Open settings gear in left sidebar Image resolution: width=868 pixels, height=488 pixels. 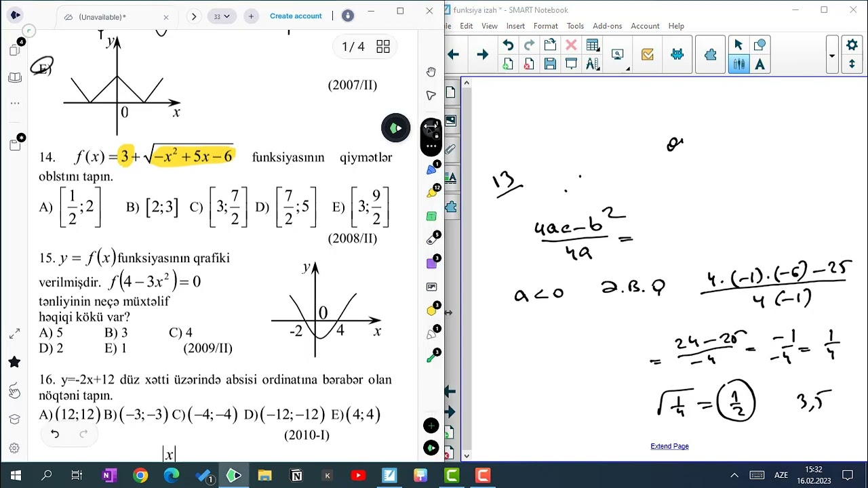click(x=14, y=448)
